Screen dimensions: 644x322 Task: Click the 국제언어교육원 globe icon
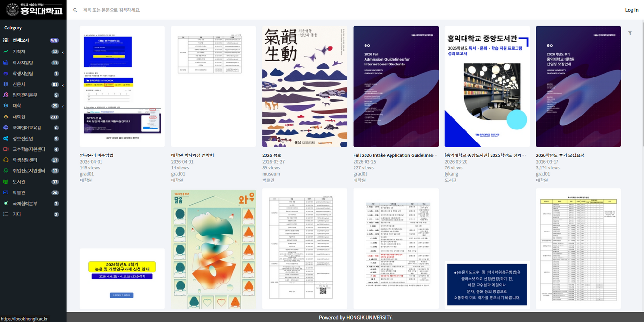point(6,128)
